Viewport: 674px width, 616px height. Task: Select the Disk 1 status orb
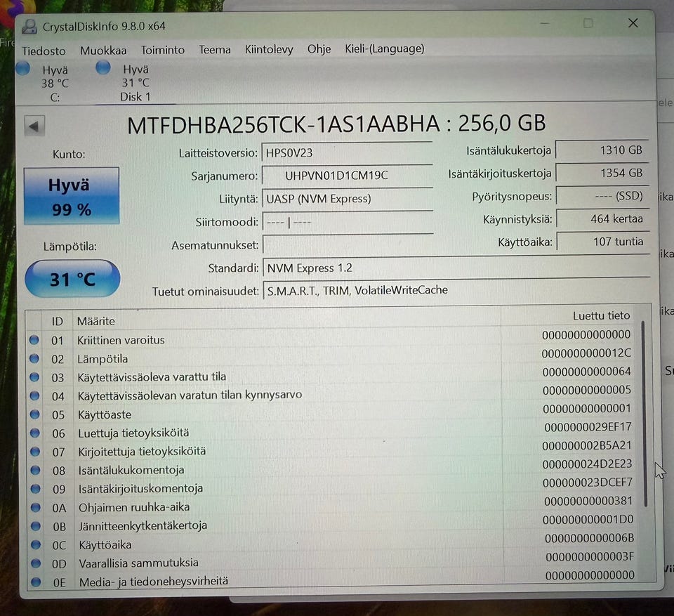pos(103,68)
